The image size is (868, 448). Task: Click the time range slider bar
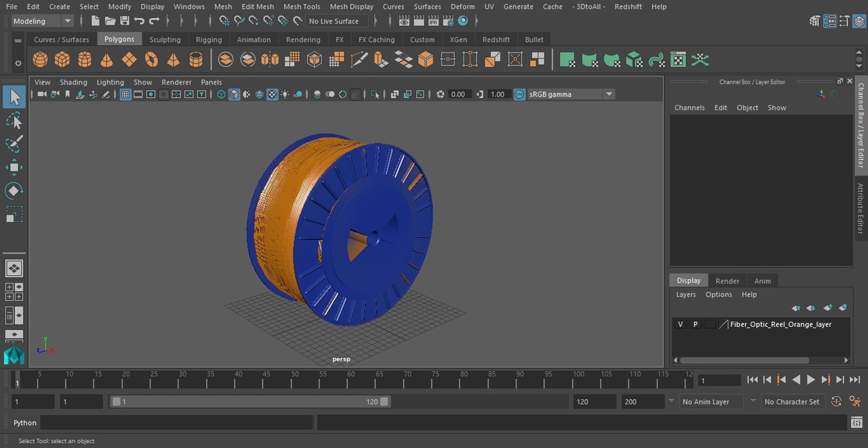coord(250,401)
